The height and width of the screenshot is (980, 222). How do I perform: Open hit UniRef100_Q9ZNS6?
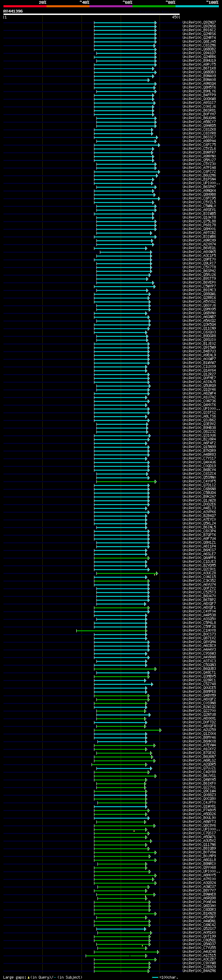[199, 26]
